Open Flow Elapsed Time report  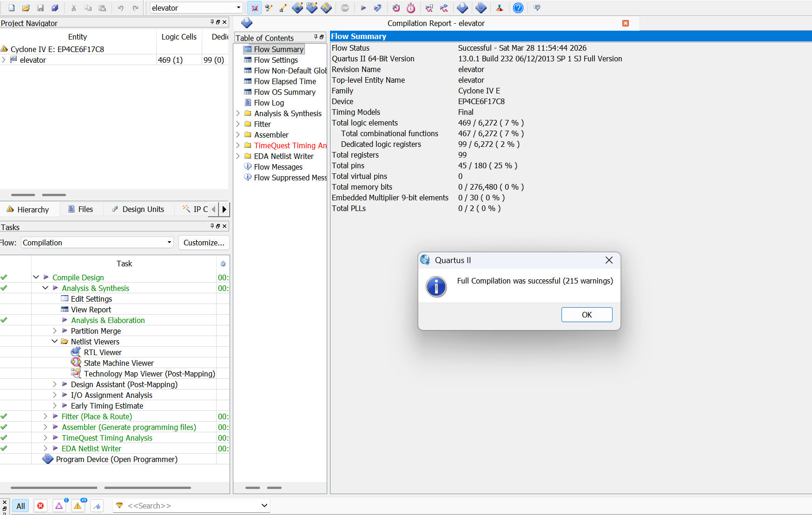coord(284,81)
